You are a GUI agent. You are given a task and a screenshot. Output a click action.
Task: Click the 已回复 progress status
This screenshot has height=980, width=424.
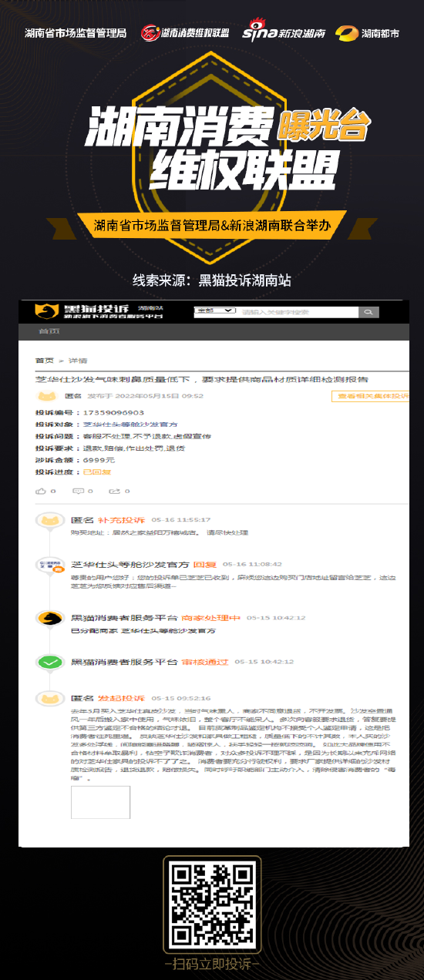[x=96, y=472]
